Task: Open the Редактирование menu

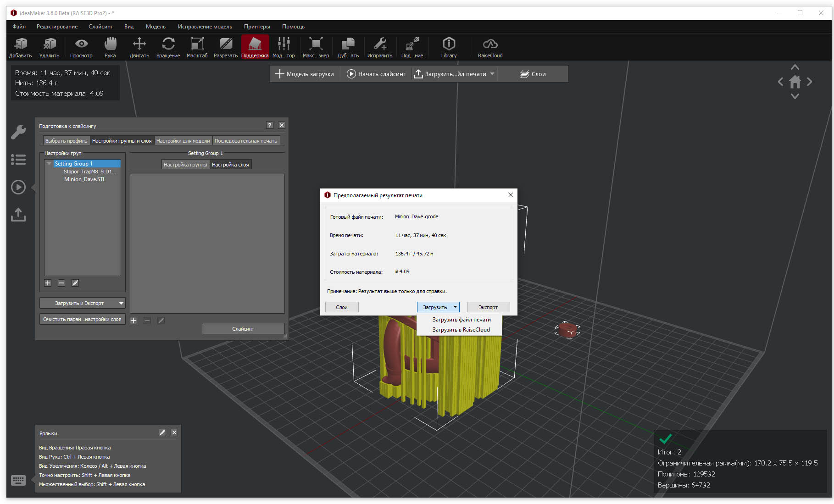Action: [57, 27]
